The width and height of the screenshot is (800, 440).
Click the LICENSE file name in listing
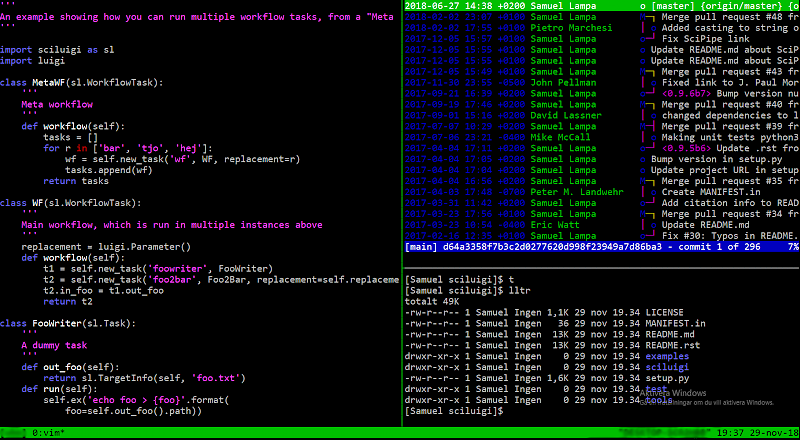pos(664,312)
